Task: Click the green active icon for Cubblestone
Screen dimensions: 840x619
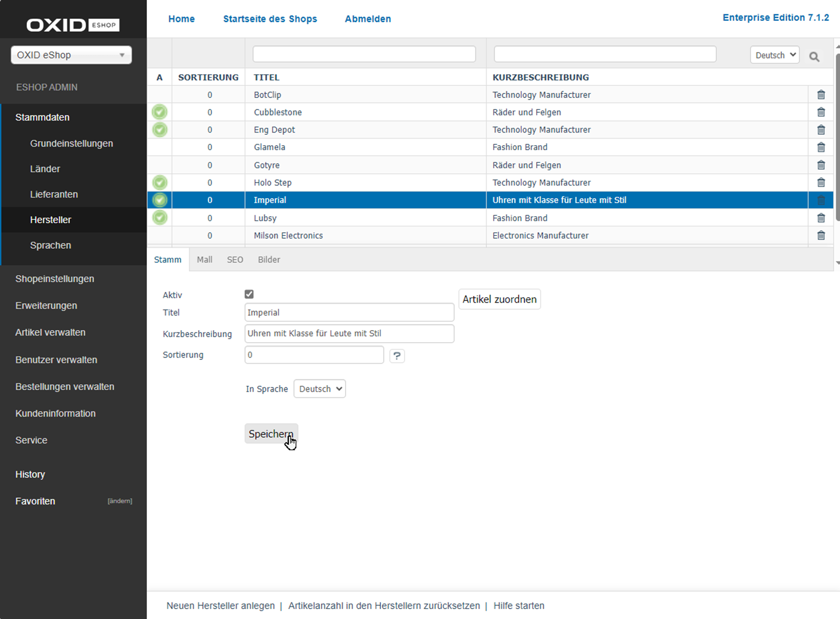Action: [x=160, y=112]
